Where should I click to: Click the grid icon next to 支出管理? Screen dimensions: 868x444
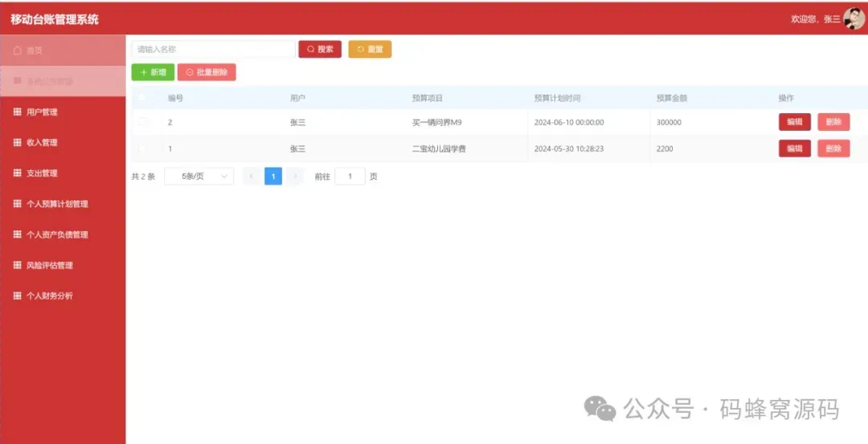(x=17, y=173)
